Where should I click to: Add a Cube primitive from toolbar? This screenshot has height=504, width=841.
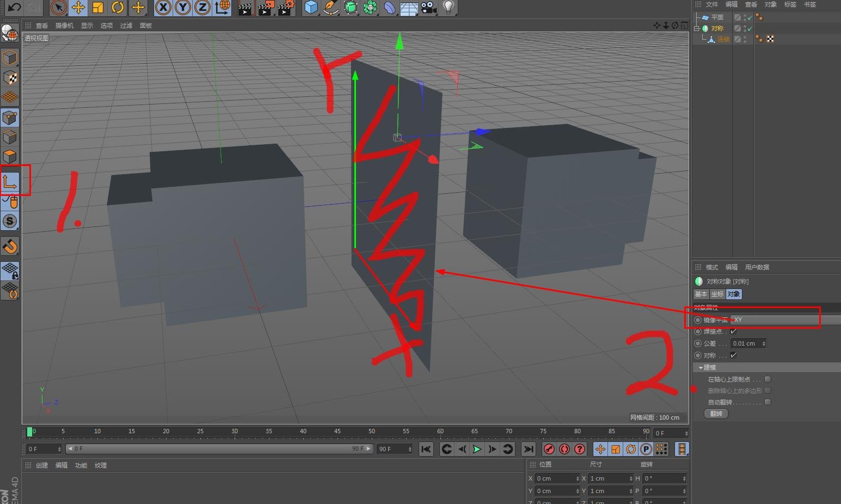pos(311,8)
